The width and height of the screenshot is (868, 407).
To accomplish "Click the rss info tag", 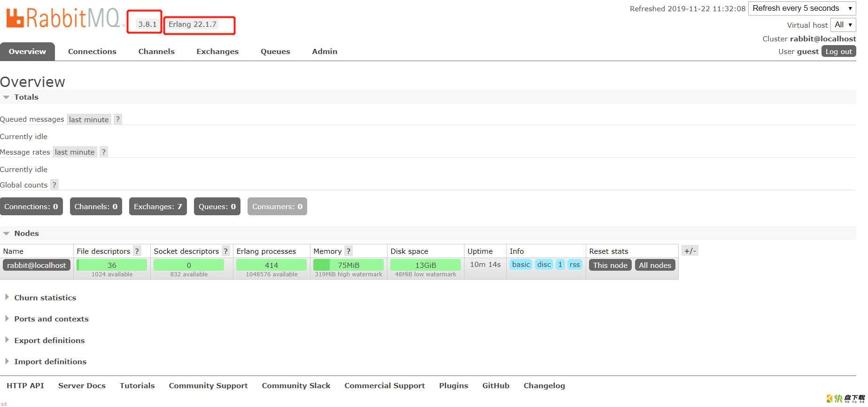I will click(574, 265).
